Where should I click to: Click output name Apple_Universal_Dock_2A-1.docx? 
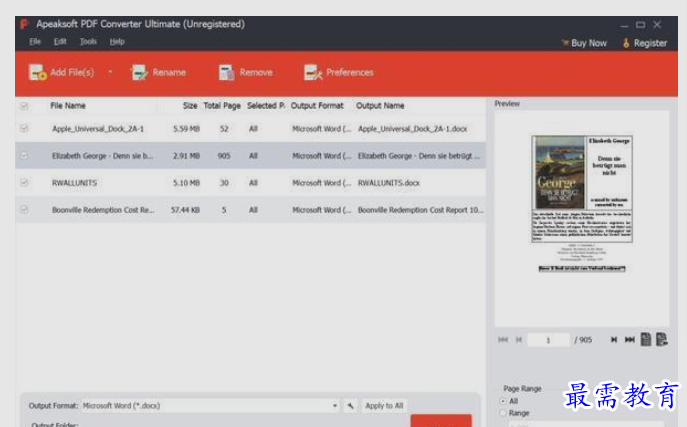(x=412, y=129)
